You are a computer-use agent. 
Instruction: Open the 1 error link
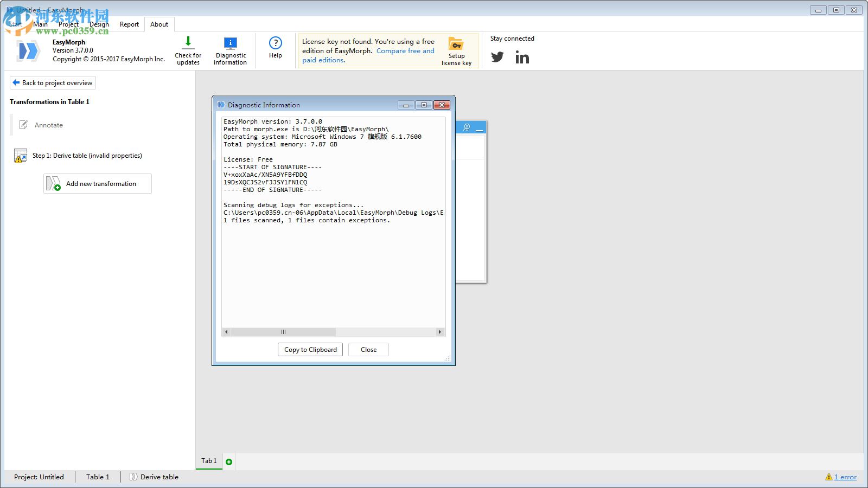(845, 477)
